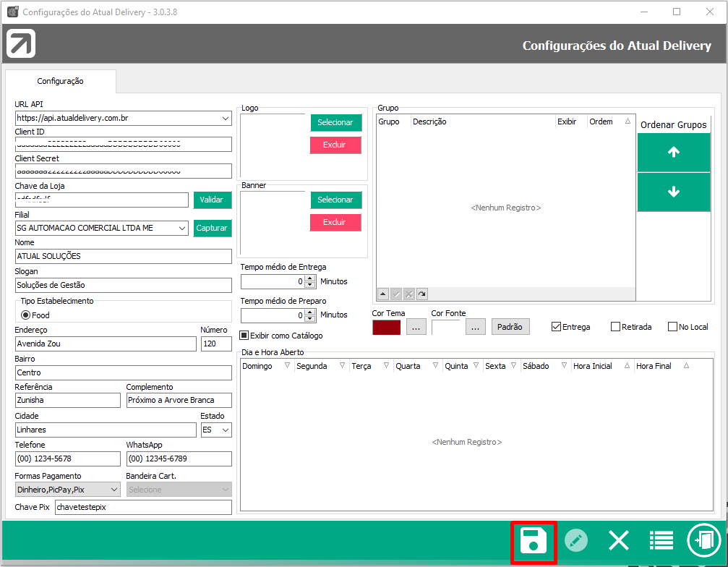Move group down with the down arrow
Image resolution: width=728 pixels, height=567 pixels.
point(674,192)
